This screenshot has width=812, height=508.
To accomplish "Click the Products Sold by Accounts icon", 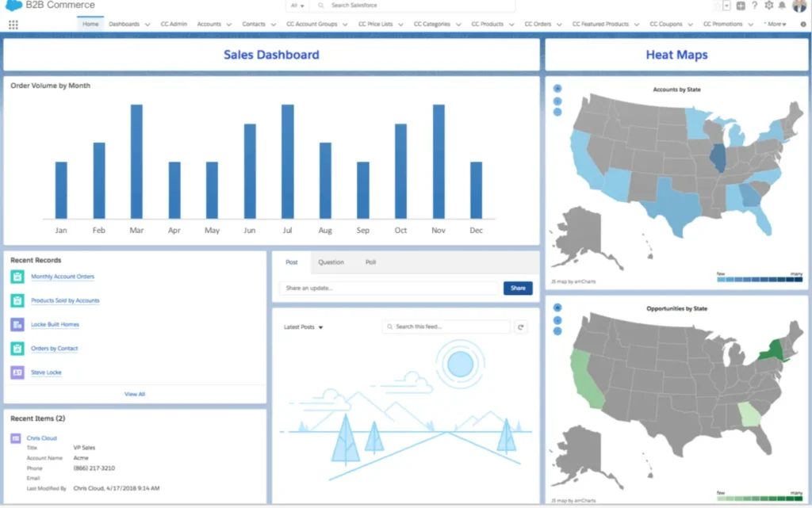I will (x=17, y=300).
